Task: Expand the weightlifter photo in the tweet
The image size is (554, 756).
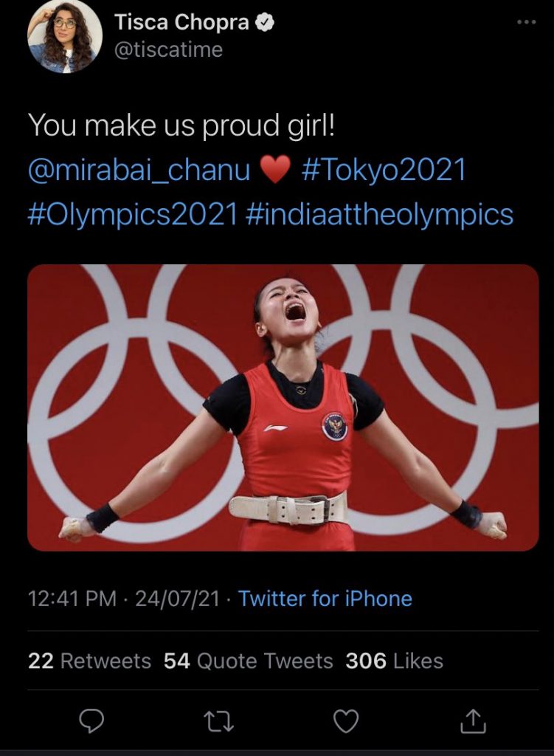Action: [x=283, y=408]
